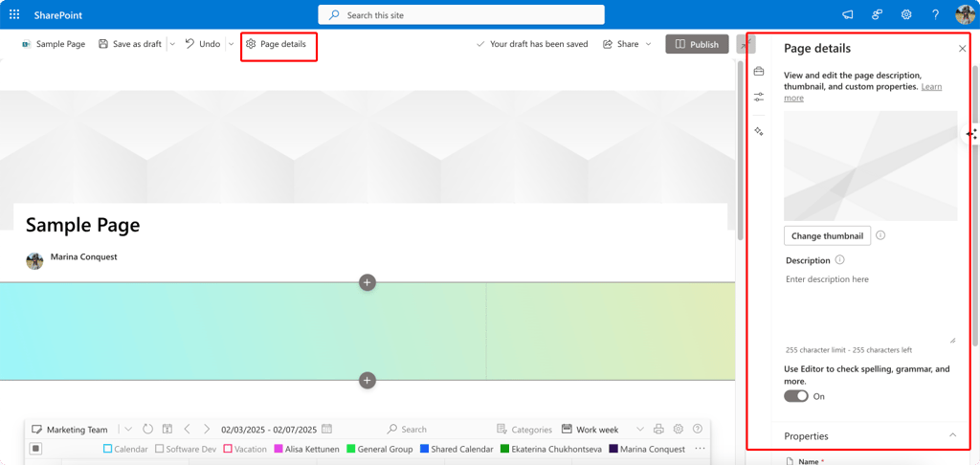Click info icon next to Change thumbnail
This screenshot has height=465, width=980.
[x=880, y=235]
